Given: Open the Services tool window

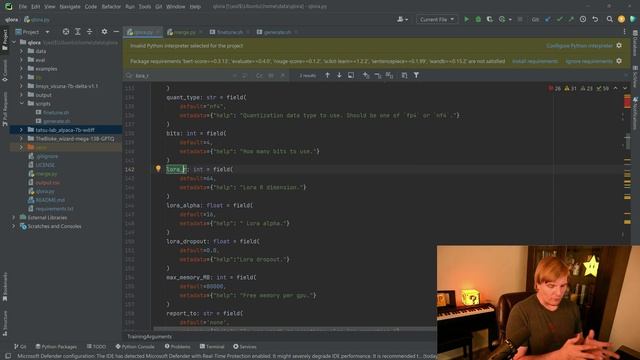Looking at the screenshot, I should pyautogui.click(x=244, y=347).
